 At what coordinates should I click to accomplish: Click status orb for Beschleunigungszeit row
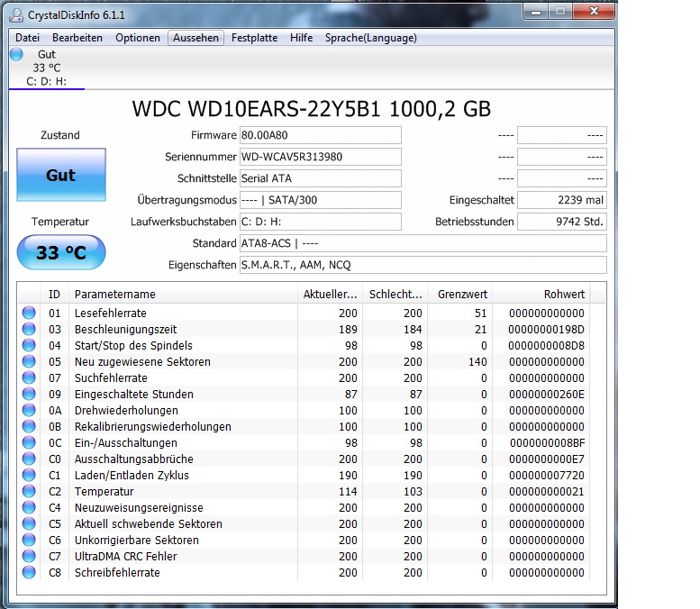pos(29,329)
